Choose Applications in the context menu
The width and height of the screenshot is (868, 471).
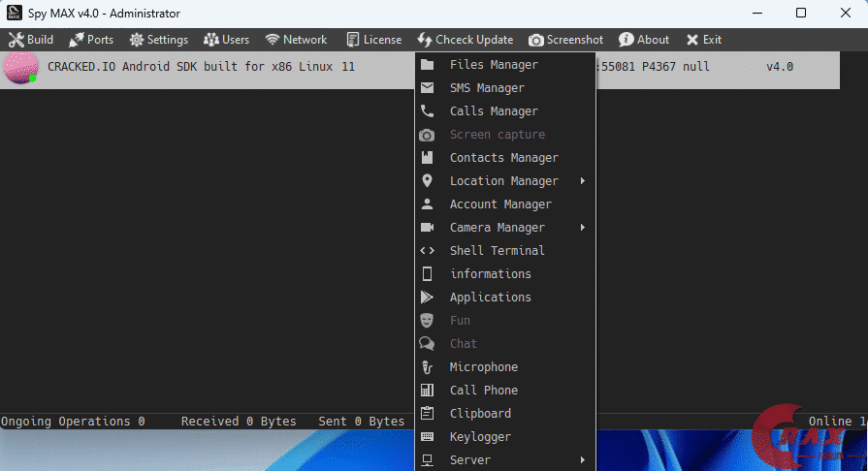(490, 298)
